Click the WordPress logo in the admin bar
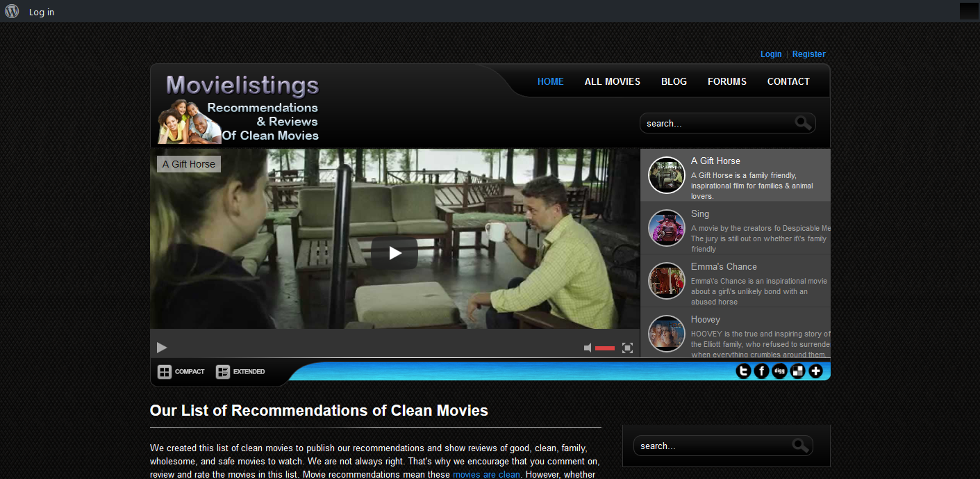Screen dimensions: 980x479 11,11
